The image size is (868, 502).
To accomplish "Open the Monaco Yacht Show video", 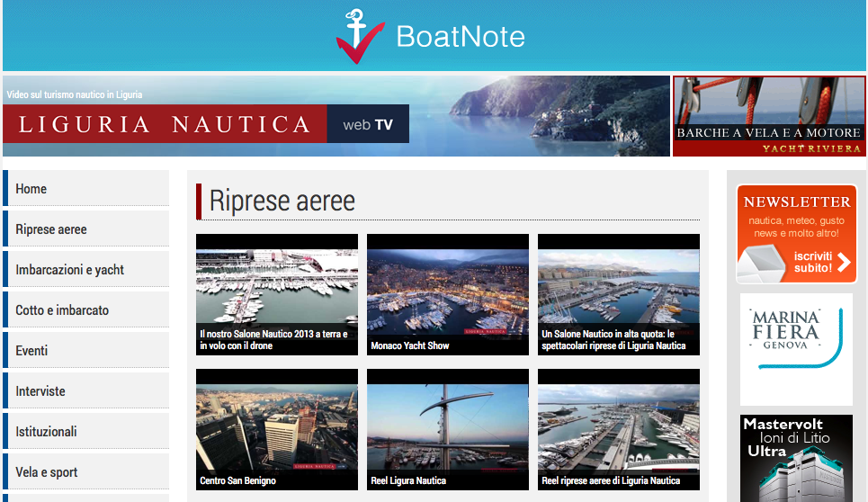I will (x=448, y=294).
